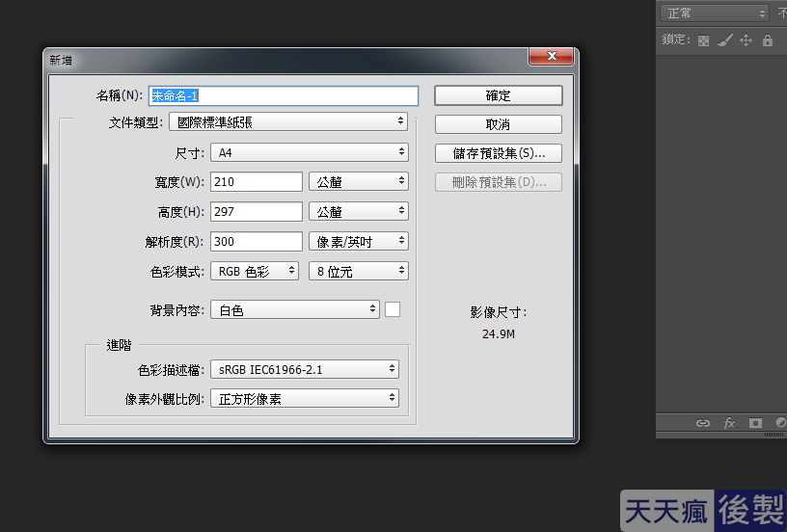Click the 解析度 field showing 300
787x532 pixels.
tap(257, 241)
